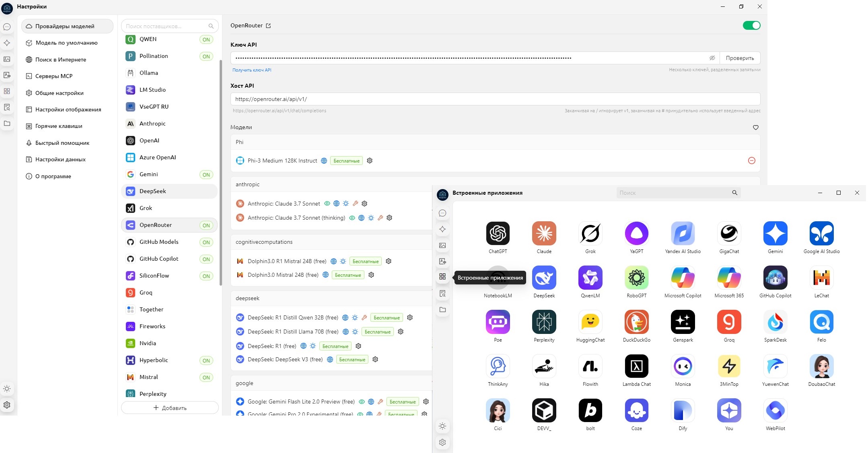
Task: Toggle theme sun icon in Settings sidebar
Action: (7, 389)
